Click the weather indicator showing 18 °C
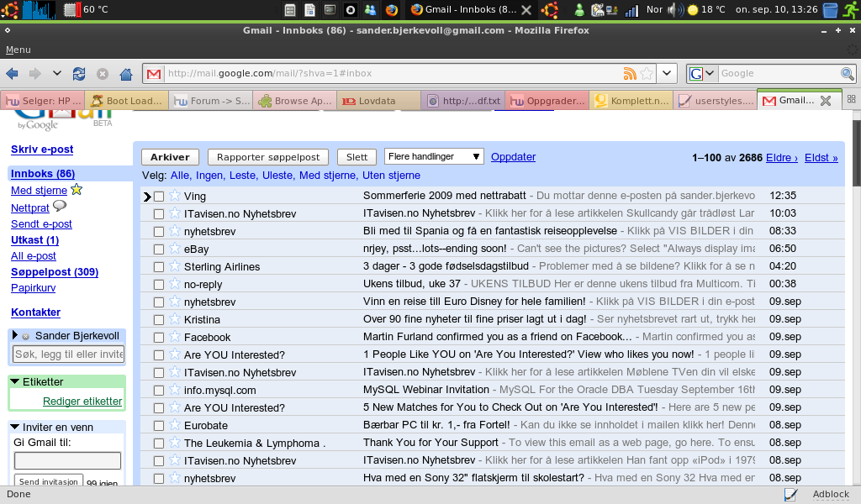The width and height of the screenshot is (861, 504). click(x=706, y=9)
